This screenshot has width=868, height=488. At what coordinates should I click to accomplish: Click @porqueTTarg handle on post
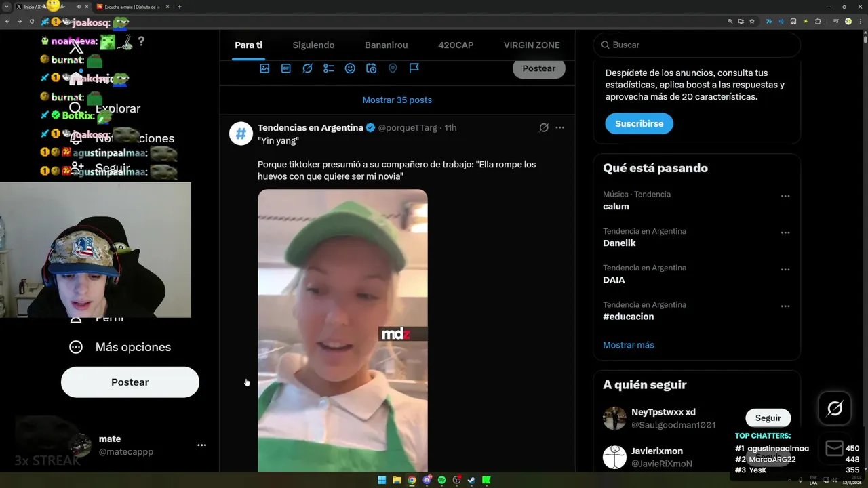408,127
